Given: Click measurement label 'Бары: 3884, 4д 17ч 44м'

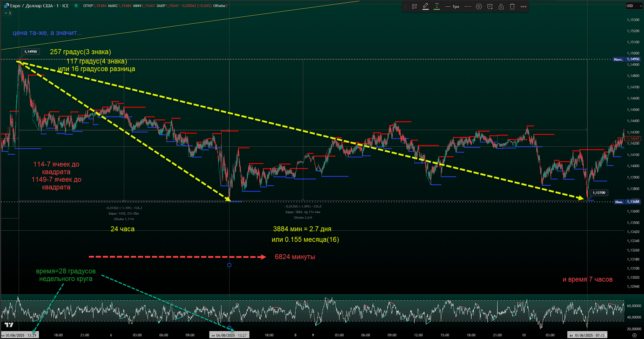Looking at the screenshot, I should pos(303,212).
